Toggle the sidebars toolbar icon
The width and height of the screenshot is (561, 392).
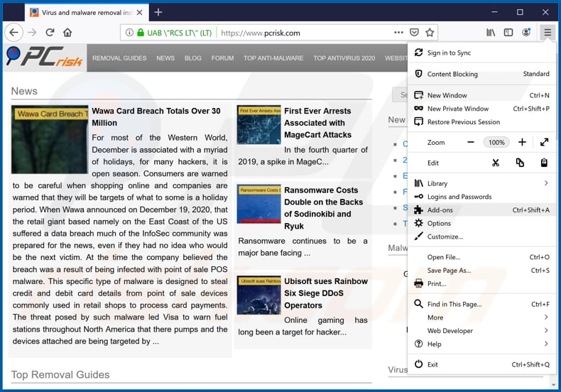(508, 33)
